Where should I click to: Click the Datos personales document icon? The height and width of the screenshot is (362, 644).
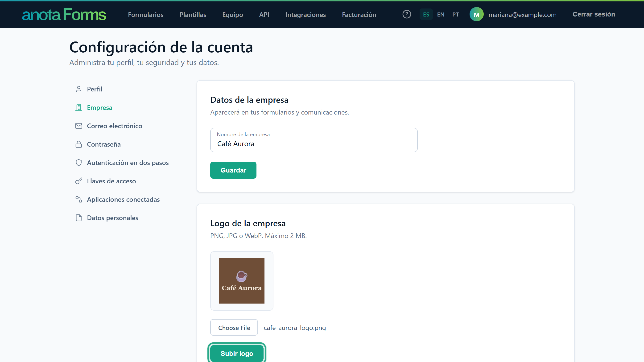(x=79, y=218)
